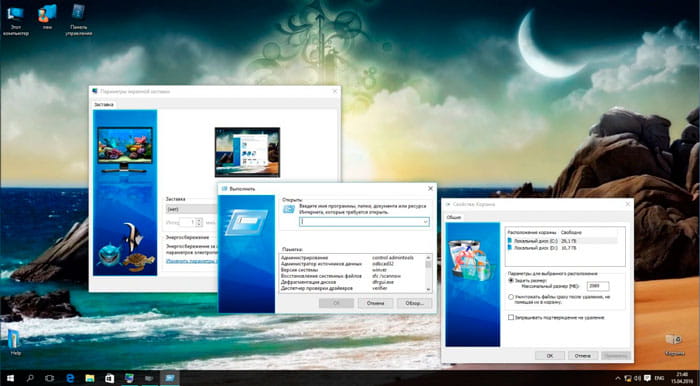The image size is (700, 386).
Task: Close the Выполнить Run dialog
Action: (x=430, y=189)
